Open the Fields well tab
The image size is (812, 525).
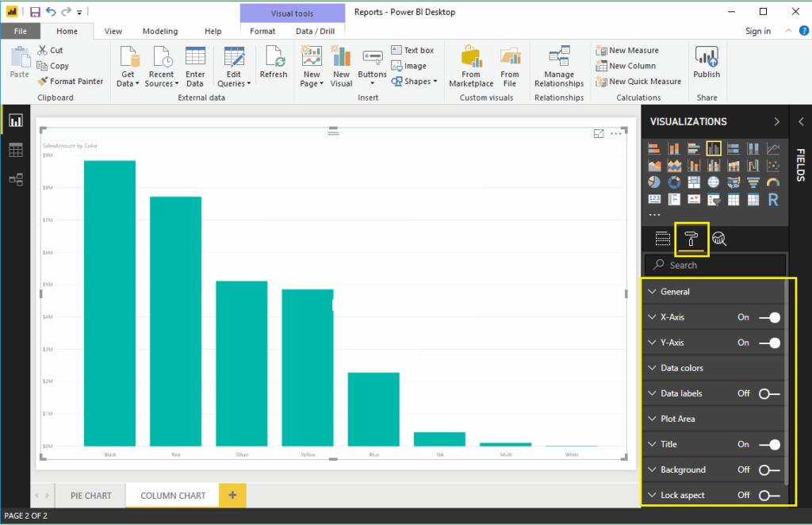(x=662, y=239)
